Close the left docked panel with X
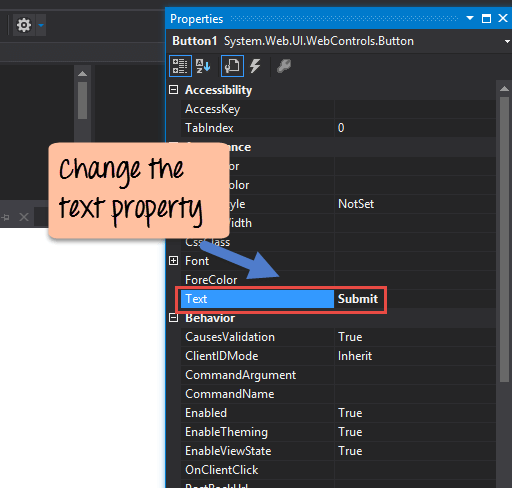Image resolution: width=512 pixels, height=488 pixels. (24, 217)
